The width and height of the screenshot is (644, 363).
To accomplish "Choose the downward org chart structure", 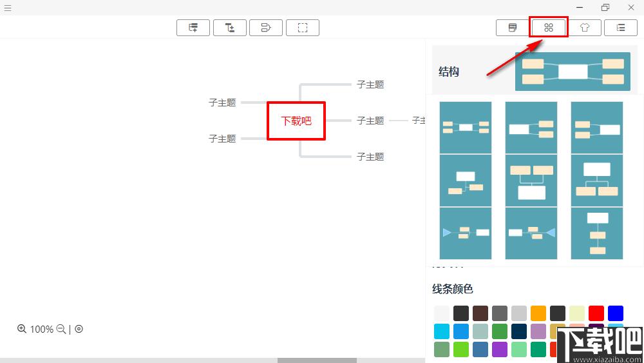I will 597,181.
